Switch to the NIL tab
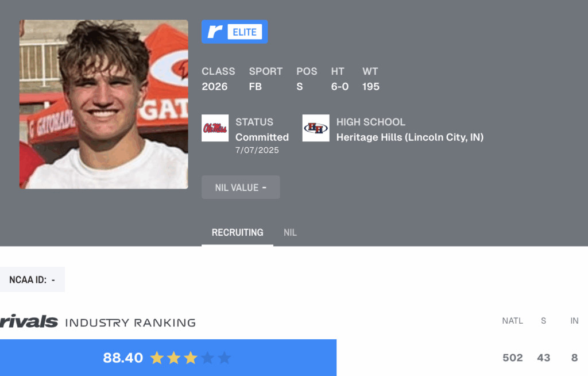Image resolution: width=588 pixels, height=376 pixels. (x=290, y=233)
